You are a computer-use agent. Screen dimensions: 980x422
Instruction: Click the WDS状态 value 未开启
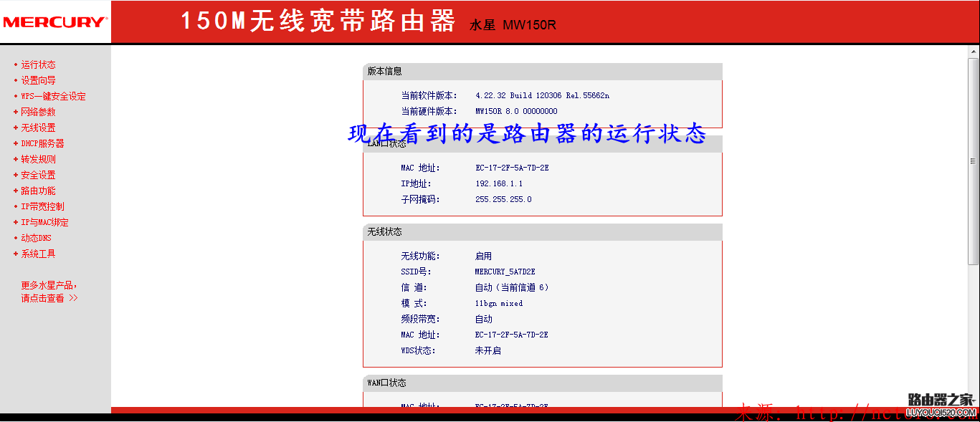(488, 350)
